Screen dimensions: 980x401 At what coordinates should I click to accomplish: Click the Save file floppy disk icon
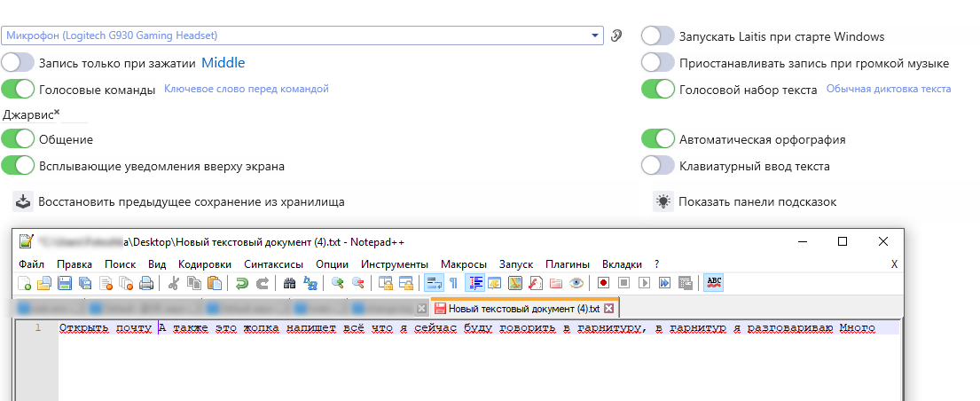(65, 283)
